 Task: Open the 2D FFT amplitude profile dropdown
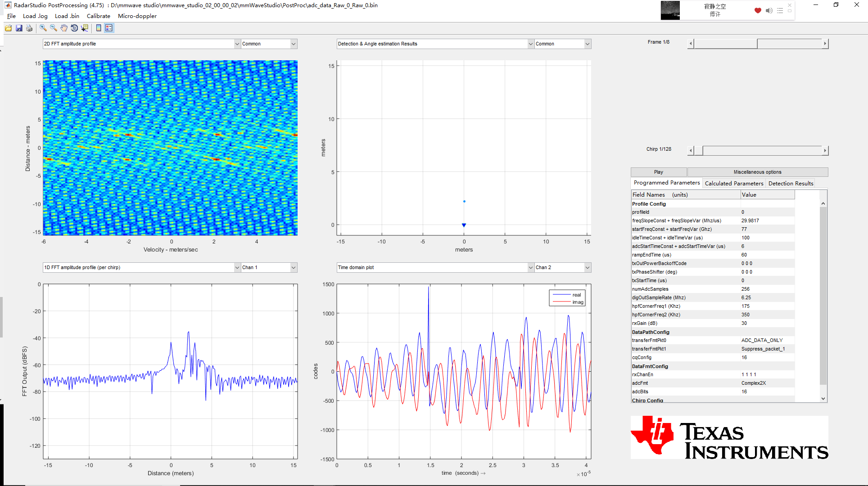click(x=237, y=44)
